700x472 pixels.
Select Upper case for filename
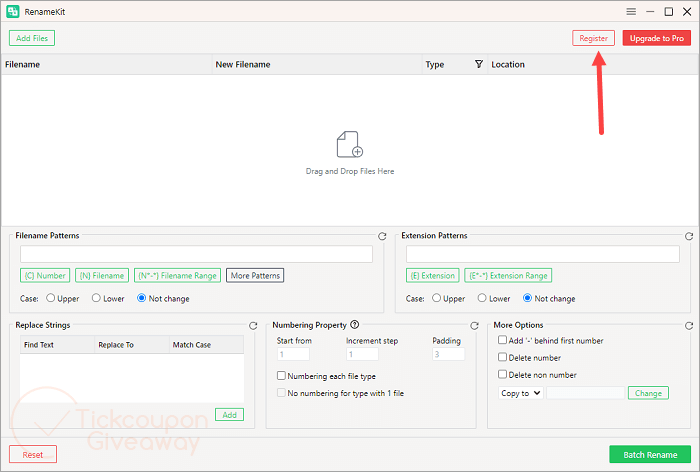pyautogui.click(x=50, y=298)
